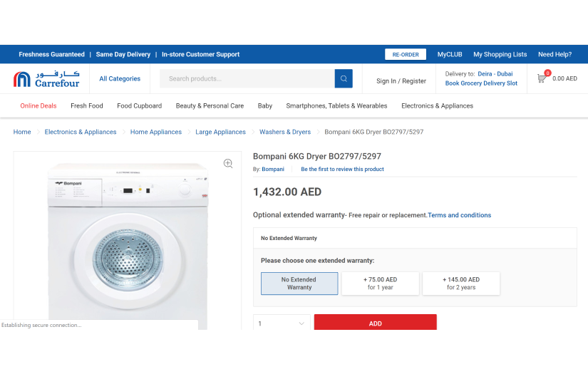Click the blue search magnifier button
The image size is (588, 374).
pyautogui.click(x=344, y=78)
